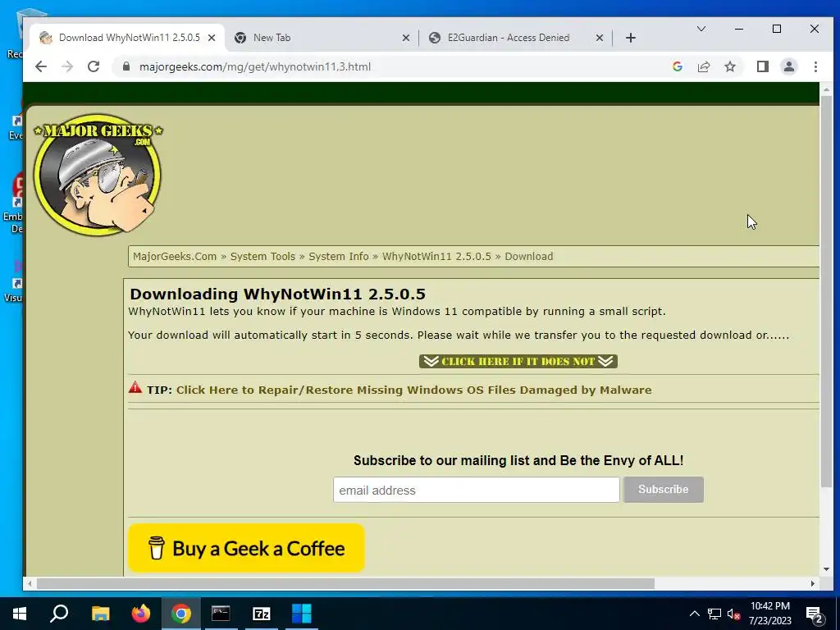Open the clock showing 10:42 PM
840x630 pixels.
769,614
